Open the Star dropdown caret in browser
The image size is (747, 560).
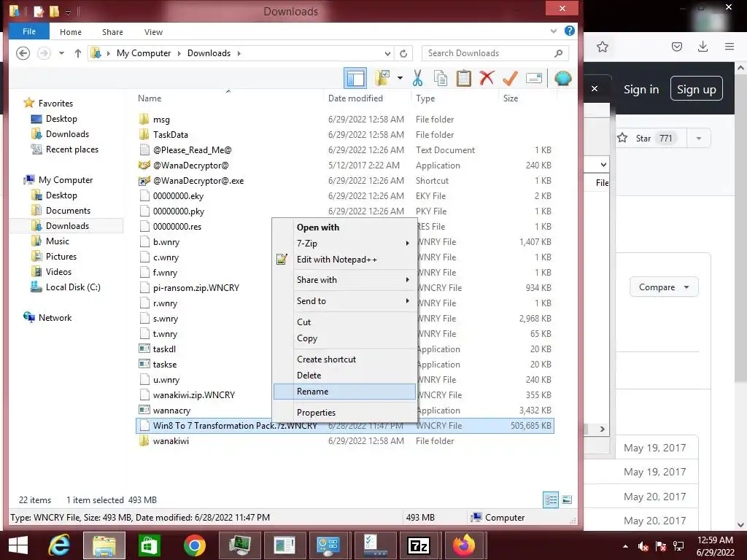tap(699, 138)
